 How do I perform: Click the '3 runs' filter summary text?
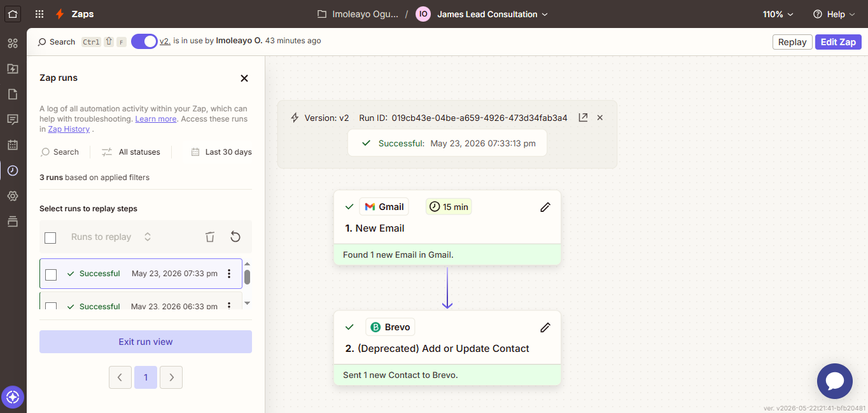pos(95,178)
